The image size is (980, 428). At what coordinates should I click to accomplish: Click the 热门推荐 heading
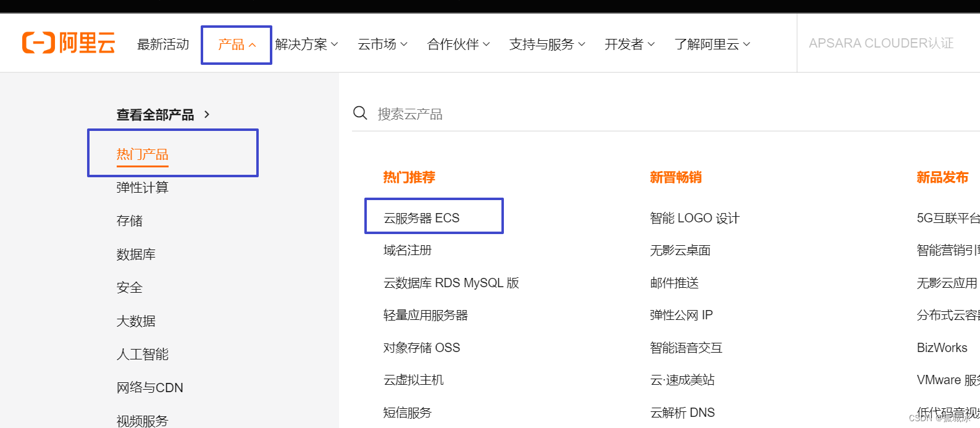click(x=409, y=177)
